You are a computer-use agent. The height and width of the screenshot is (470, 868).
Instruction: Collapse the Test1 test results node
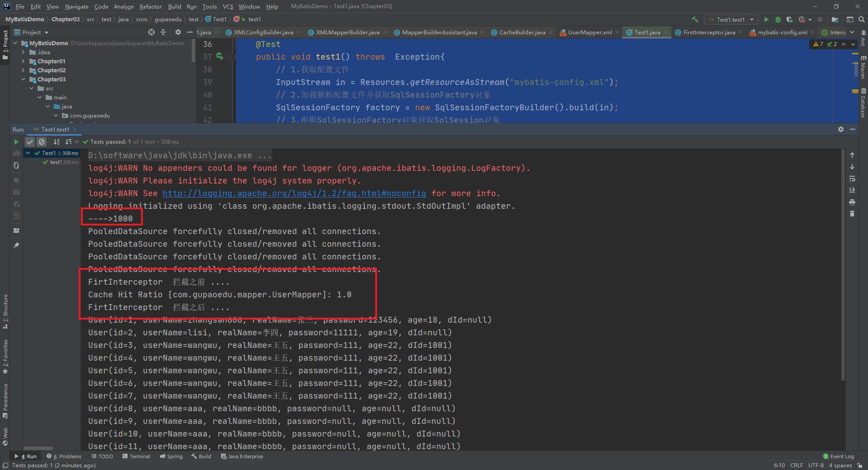(28, 153)
